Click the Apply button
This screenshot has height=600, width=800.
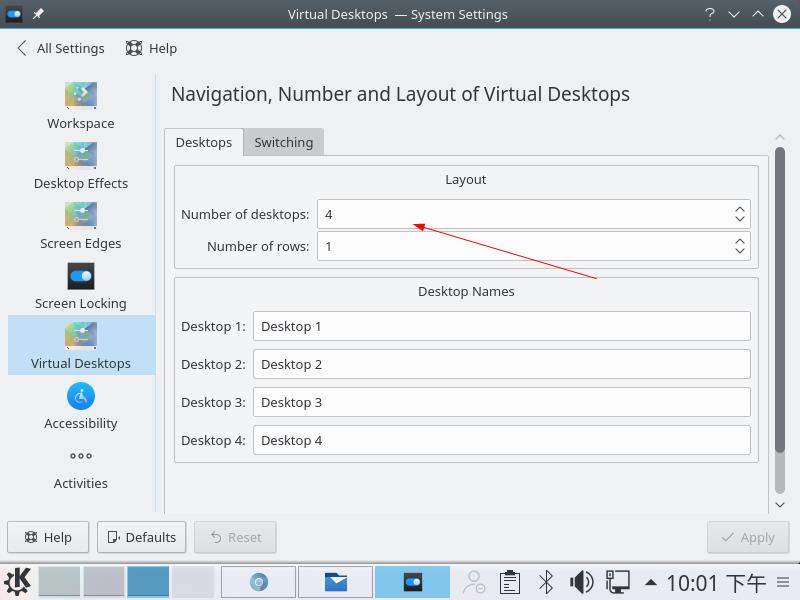pos(748,537)
